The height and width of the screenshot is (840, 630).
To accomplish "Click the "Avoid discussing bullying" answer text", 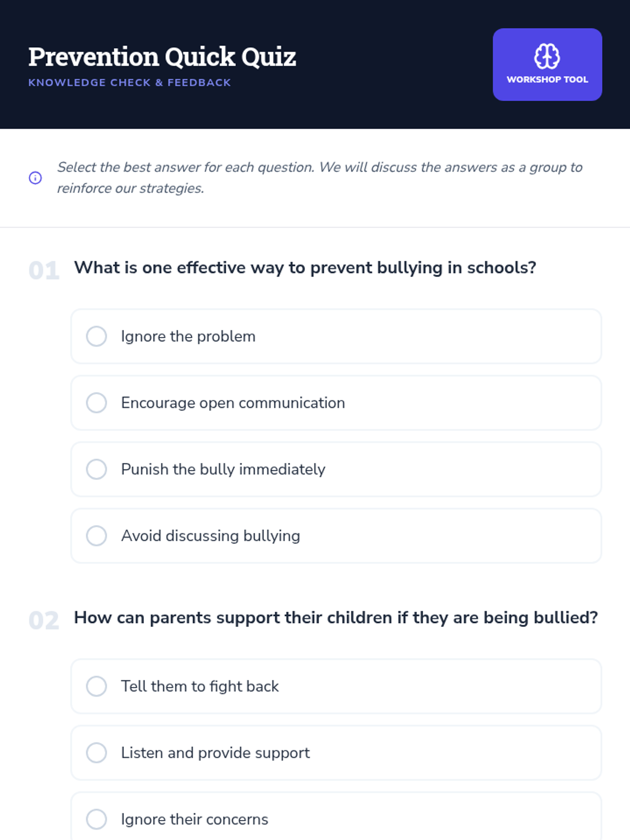I will (211, 536).
